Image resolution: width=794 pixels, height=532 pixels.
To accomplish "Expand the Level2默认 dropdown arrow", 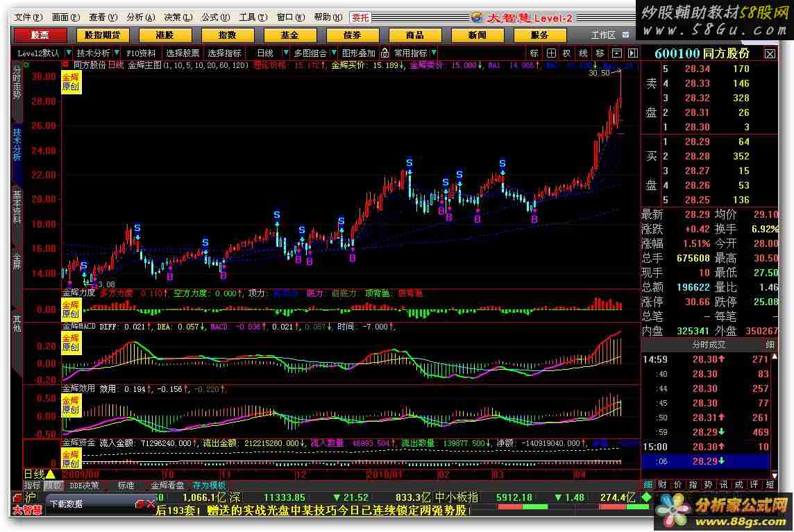I will click(69, 53).
